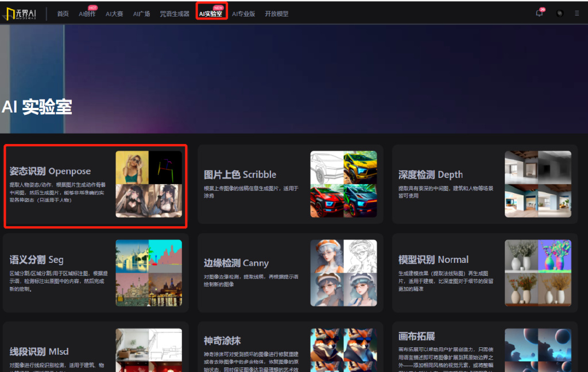Open the 画布拓展 title link
The height and width of the screenshot is (372, 588).
tap(417, 336)
